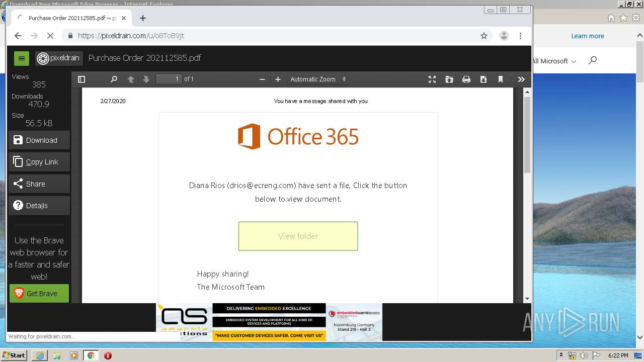Open PDF find search tool
644x362 pixels.
114,79
